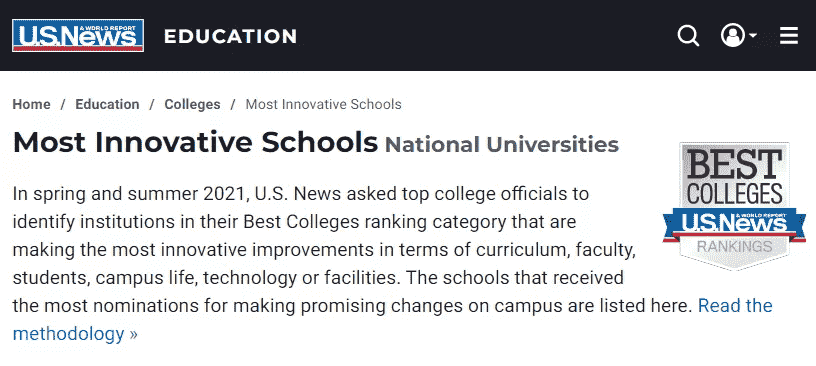
Task: Click the National Universities subheading
Action: (x=502, y=145)
